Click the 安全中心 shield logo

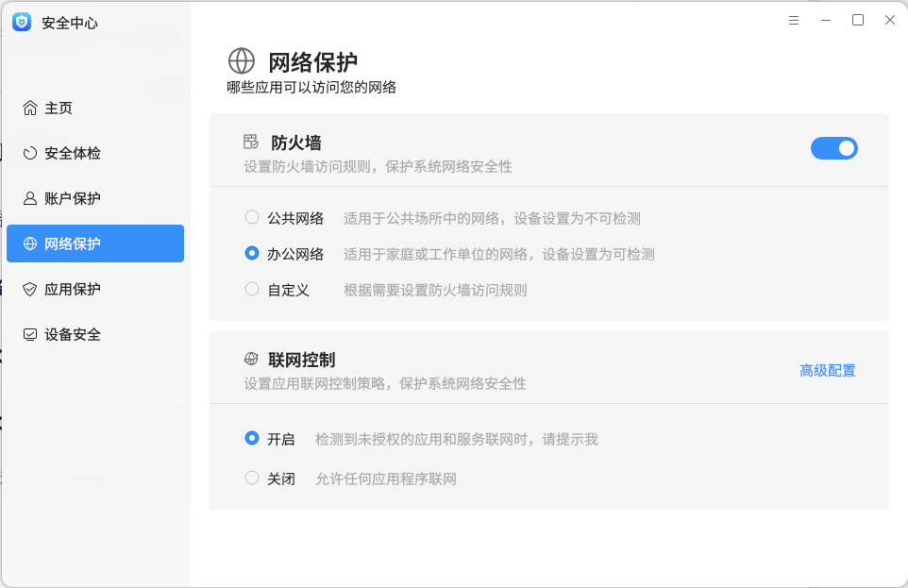pyautogui.click(x=21, y=22)
